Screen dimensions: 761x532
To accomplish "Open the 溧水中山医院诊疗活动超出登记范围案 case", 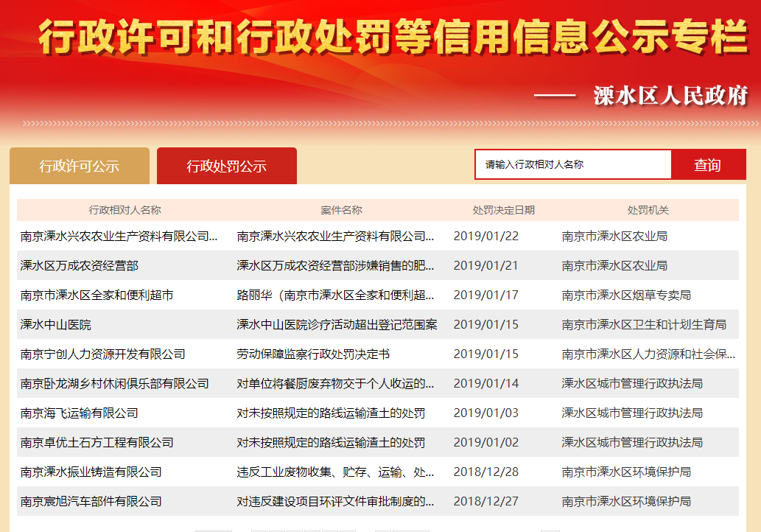I will pyautogui.click(x=337, y=325).
